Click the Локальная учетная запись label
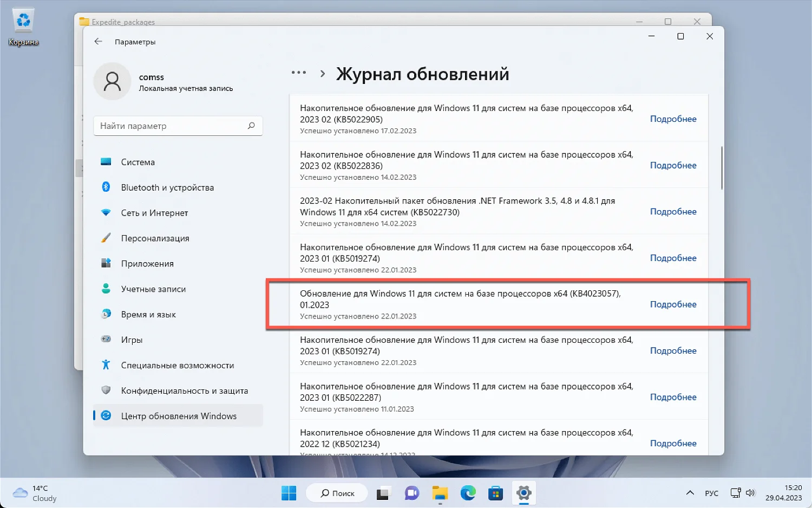The width and height of the screenshot is (812, 508). [186, 88]
